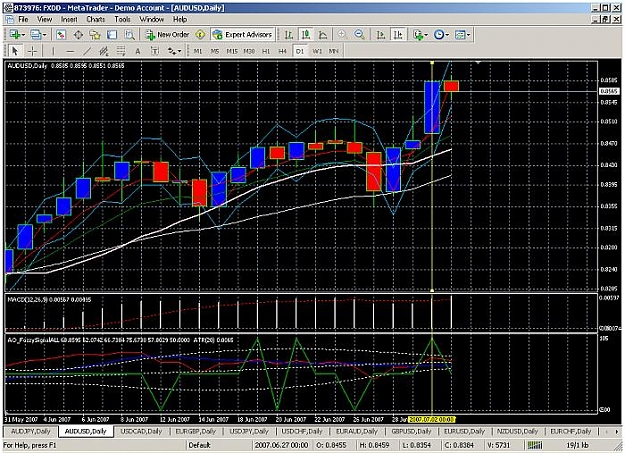Image resolution: width=625 pixels, height=453 pixels.
Task: Switch to the USDCAD,Daily chart tab
Action: coord(141,431)
